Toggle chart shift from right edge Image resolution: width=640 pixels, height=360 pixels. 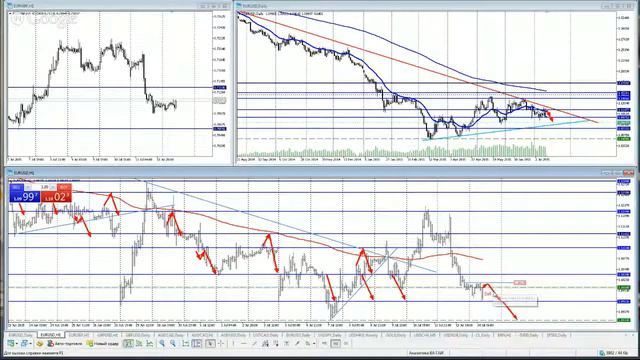196,344
